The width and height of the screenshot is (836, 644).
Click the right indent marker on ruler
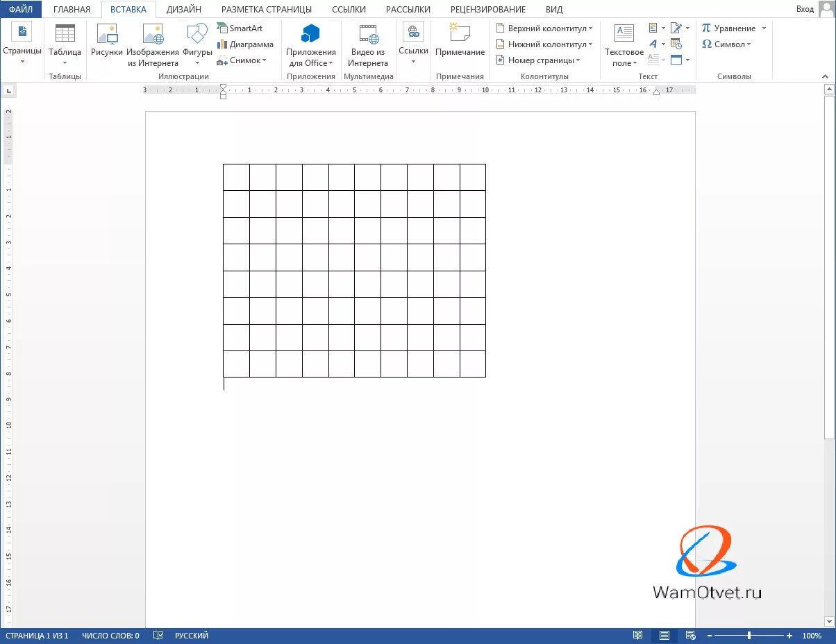(657, 92)
